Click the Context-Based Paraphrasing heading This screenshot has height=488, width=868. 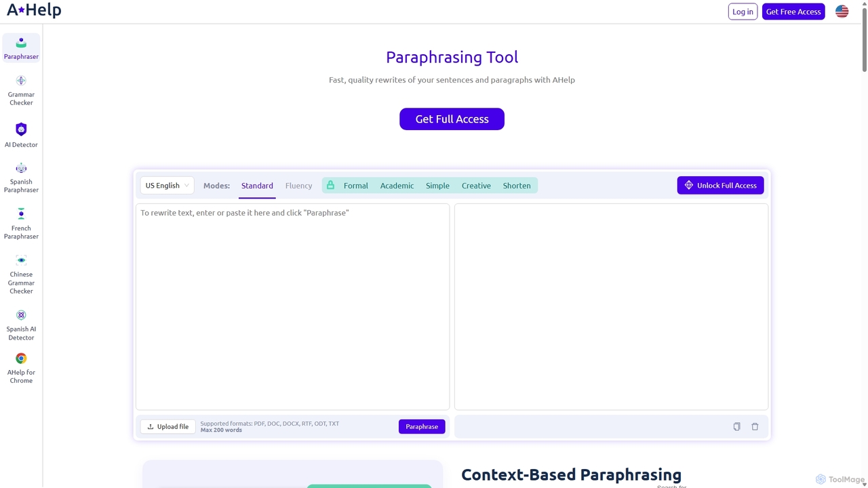pyautogui.click(x=571, y=474)
